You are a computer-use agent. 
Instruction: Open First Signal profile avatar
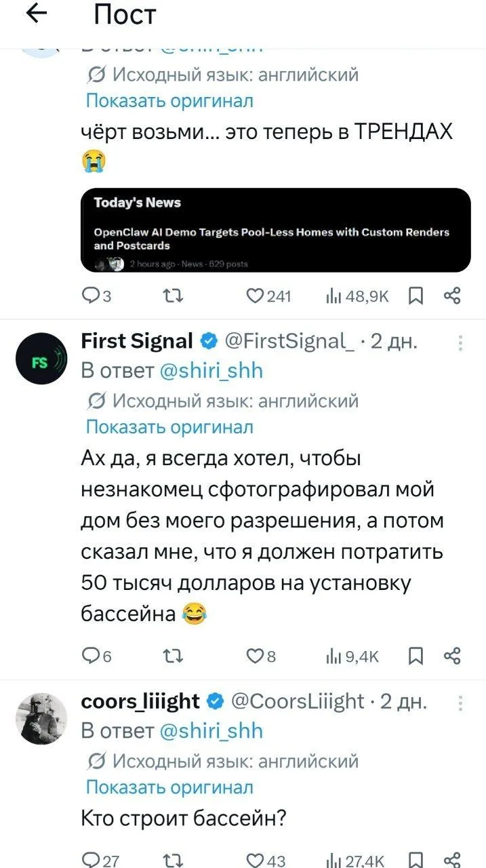pyautogui.click(x=41, y=359)
